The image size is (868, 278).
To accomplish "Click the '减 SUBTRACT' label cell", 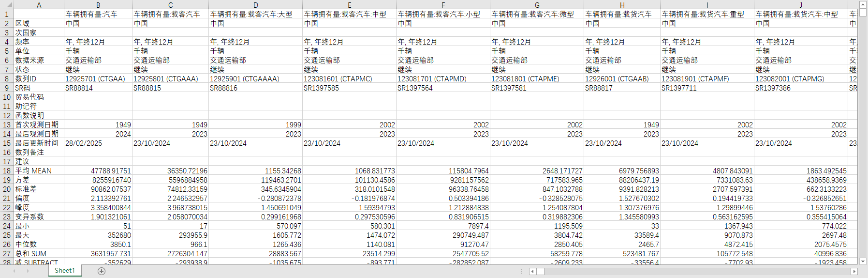I will point(39,262).
